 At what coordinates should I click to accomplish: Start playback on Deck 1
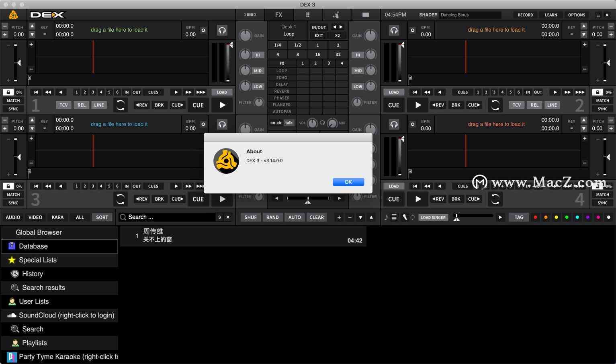pyautogui.click(x=222, y=105)
